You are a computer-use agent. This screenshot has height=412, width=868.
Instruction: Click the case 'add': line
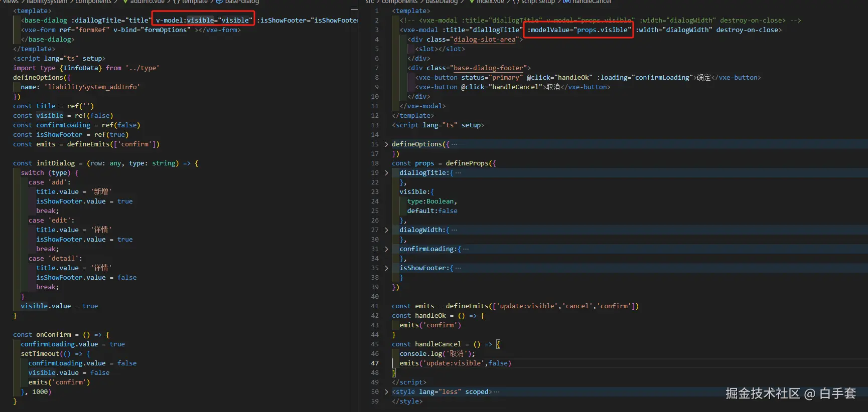tap(50, 182)
